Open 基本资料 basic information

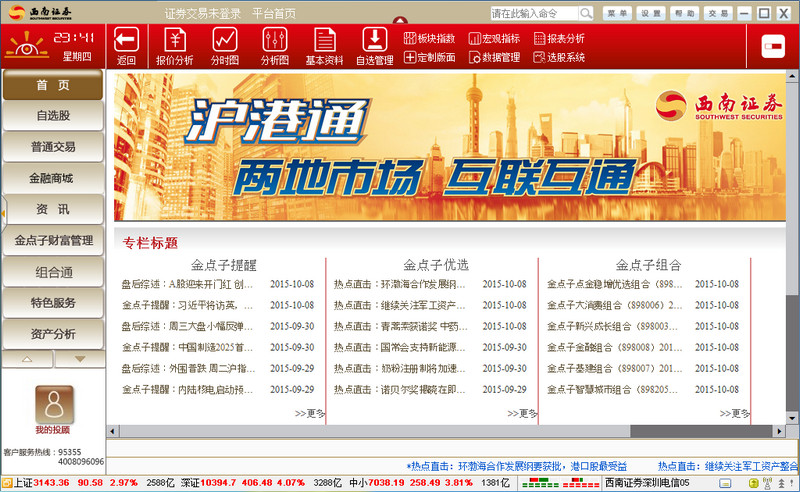pyautogui.click(x=324, y=46)
